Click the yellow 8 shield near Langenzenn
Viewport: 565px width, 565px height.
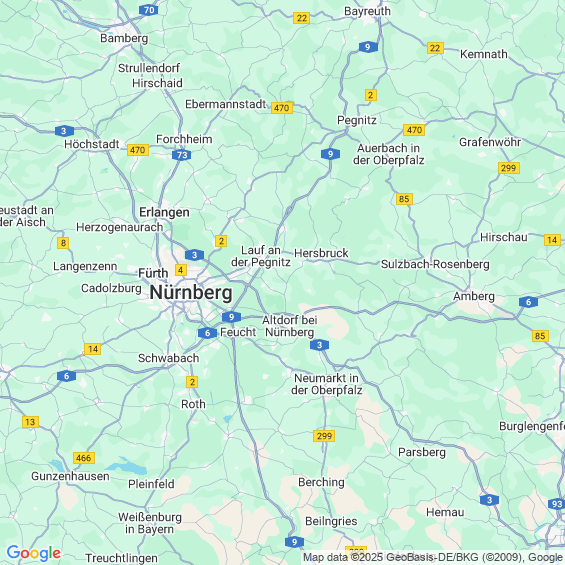pos(63,243)
